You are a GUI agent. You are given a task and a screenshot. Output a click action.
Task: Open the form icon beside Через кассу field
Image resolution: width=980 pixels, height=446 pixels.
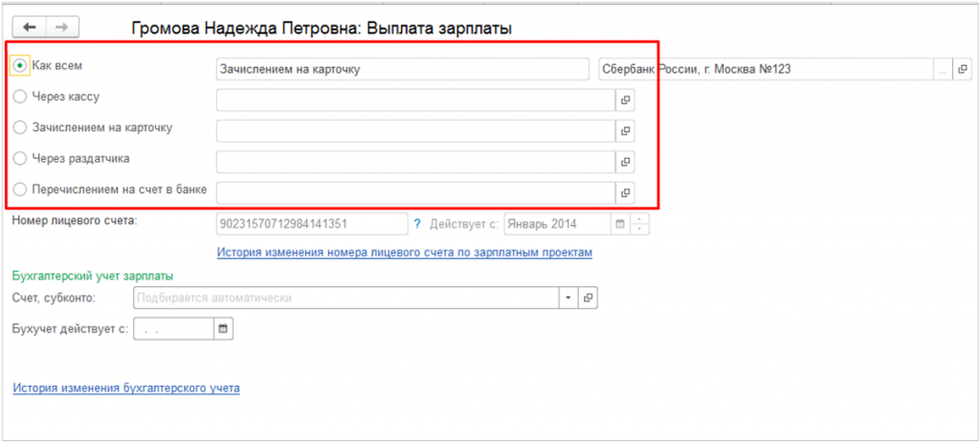click(625, 100)
